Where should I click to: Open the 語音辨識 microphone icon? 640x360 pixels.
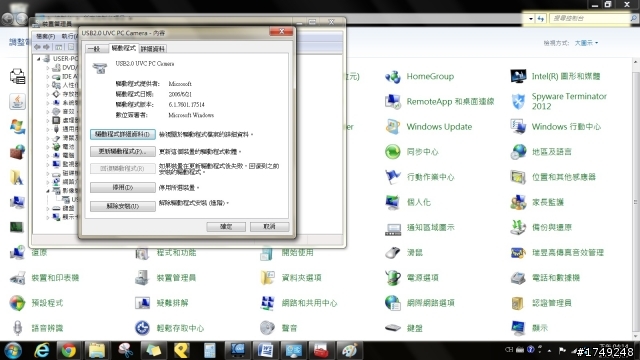coord(17,328)
